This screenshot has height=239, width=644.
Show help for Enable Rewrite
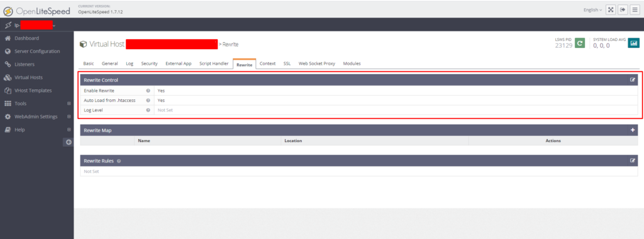(x=148, y=91)
